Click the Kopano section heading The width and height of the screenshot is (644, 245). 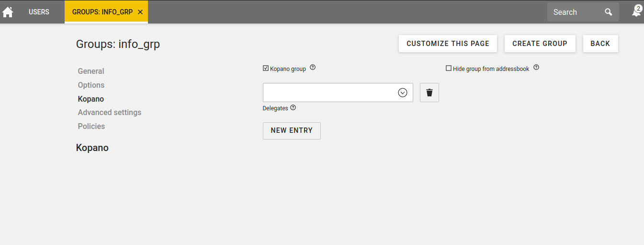[x=92, y=148]
